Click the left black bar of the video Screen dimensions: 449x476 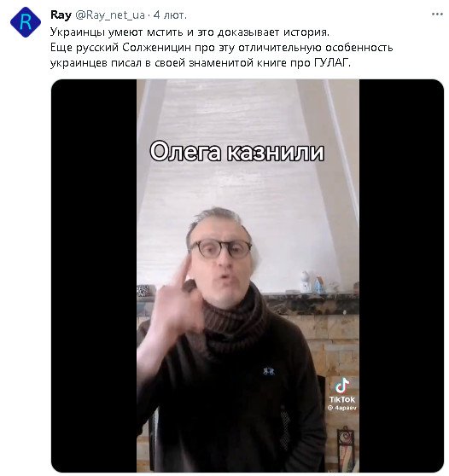94,276
